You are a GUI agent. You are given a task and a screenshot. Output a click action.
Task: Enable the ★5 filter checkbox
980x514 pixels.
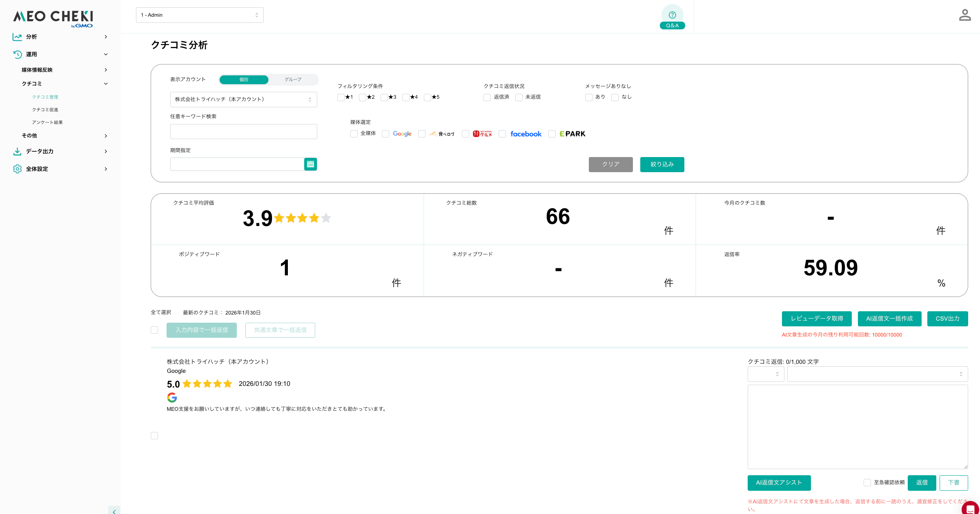tap(427, 97)
